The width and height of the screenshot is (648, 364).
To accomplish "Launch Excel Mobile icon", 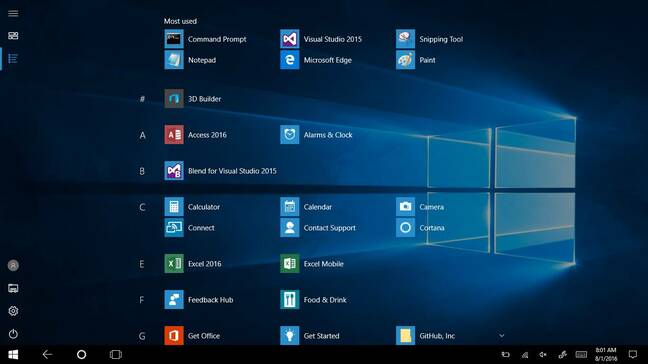I will 290,264.
